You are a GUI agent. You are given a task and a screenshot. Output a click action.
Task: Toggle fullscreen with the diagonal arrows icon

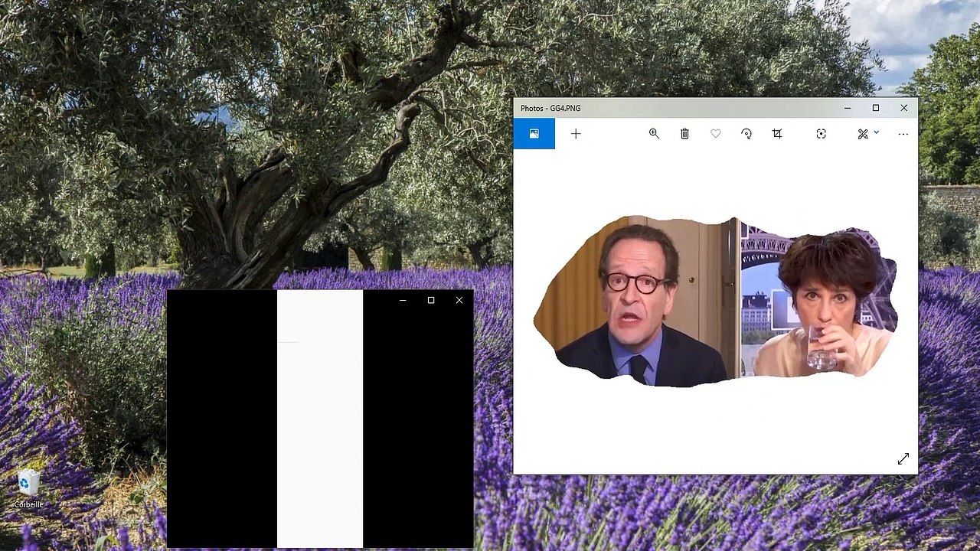click(903, 458)
